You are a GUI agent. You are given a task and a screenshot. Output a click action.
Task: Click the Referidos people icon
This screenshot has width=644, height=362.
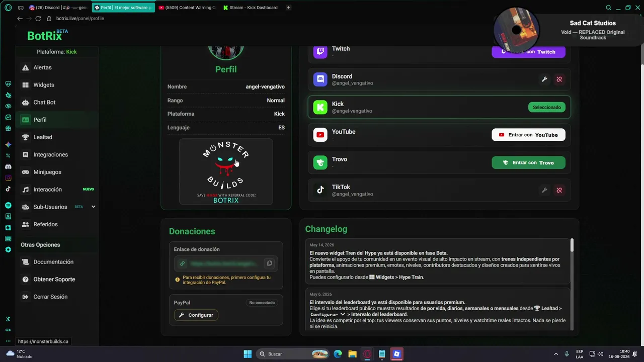25,224
